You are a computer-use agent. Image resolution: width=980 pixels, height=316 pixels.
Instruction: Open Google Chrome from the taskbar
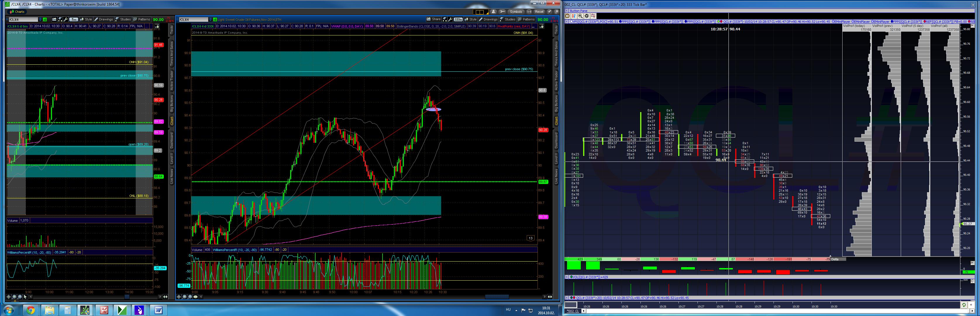tap(30, 310)
